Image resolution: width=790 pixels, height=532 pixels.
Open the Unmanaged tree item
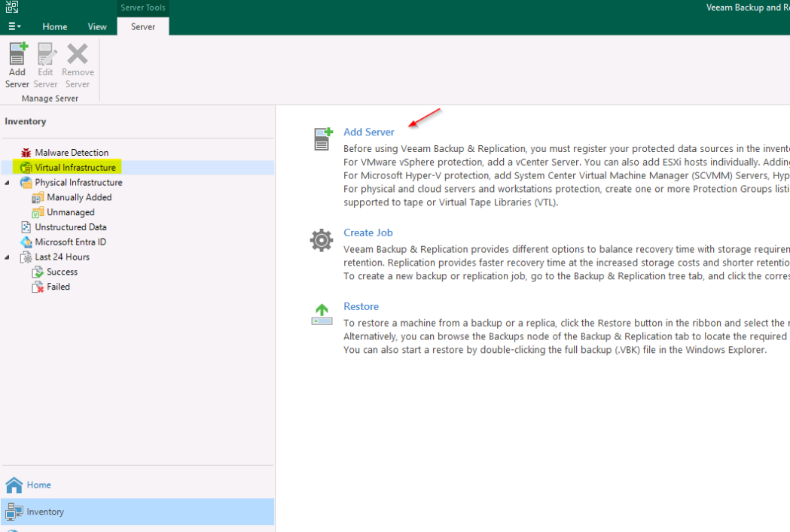point(71,212)
